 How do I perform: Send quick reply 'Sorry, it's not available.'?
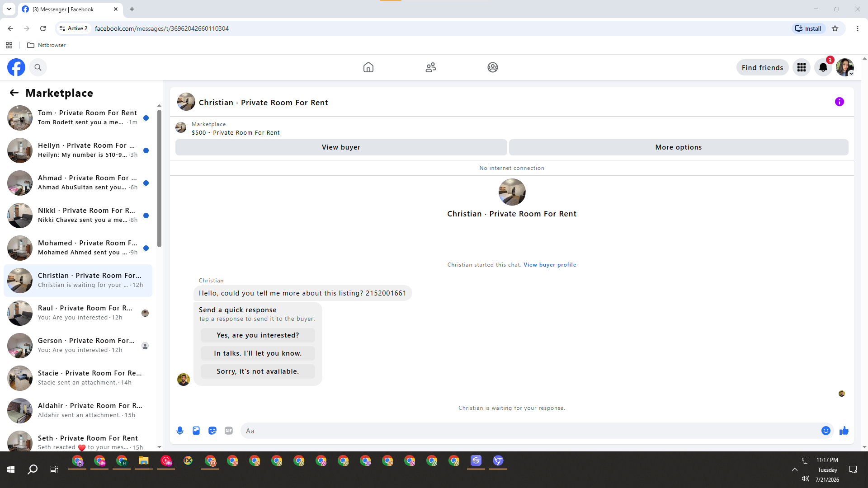pyautogui.click(x=258, y=371)
